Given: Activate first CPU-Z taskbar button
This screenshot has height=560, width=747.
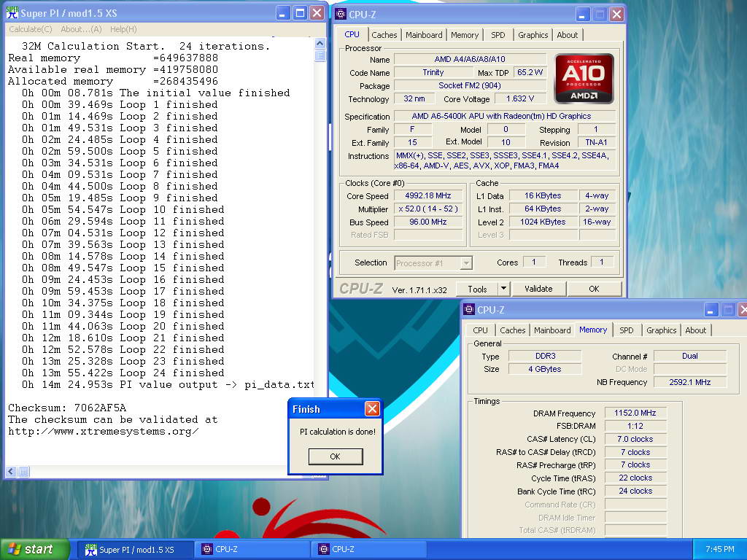Looking at the screenshot, I should click(252, 550).
